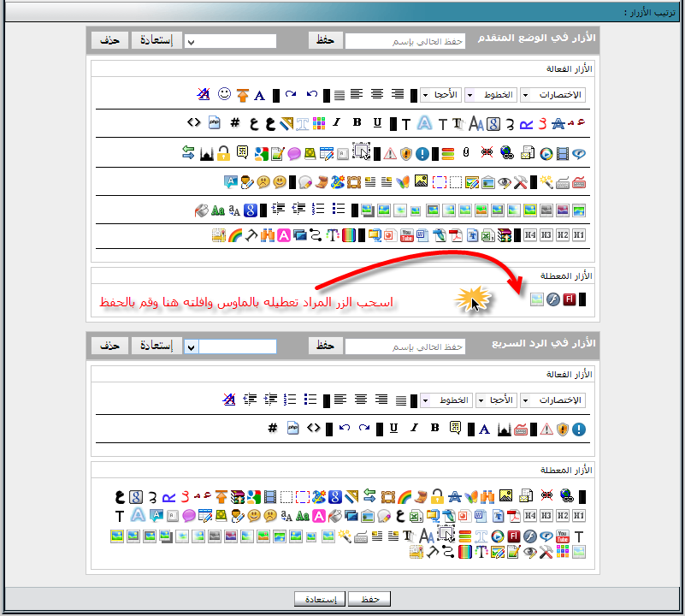Image resolution: width=685 pixels, height=616 pixels.
Task: Click استعادة button in quick reply header
Action: point(156,346)
